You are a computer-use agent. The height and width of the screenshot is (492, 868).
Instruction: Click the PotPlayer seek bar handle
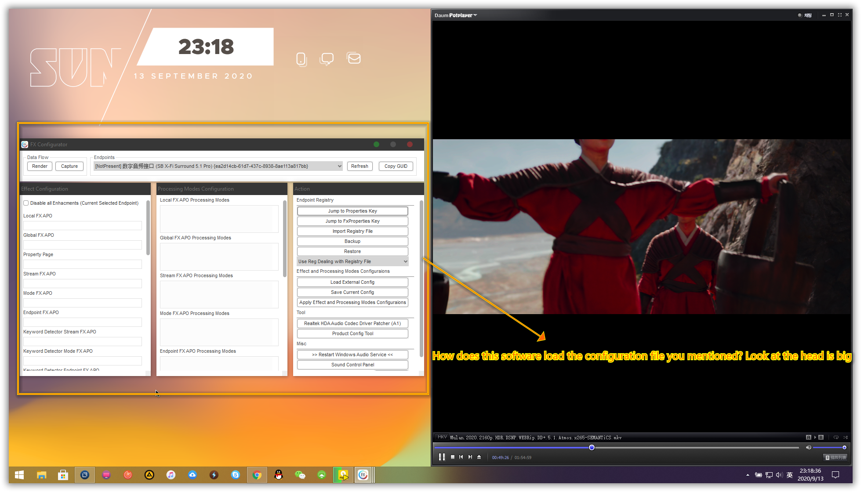(x=592, y=447)
